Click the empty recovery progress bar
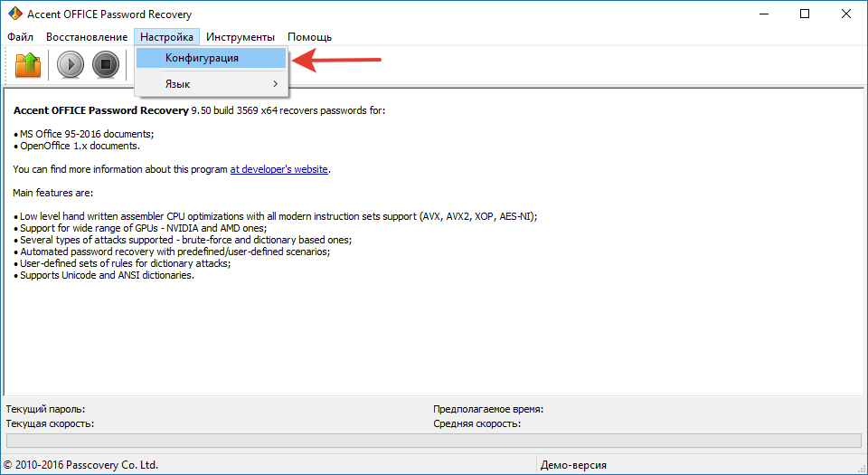The image size is (868, 475). [433, 441]
